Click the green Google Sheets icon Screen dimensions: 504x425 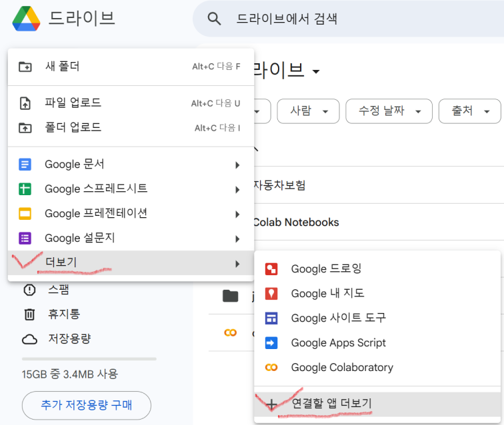click(x=25, y=189)
